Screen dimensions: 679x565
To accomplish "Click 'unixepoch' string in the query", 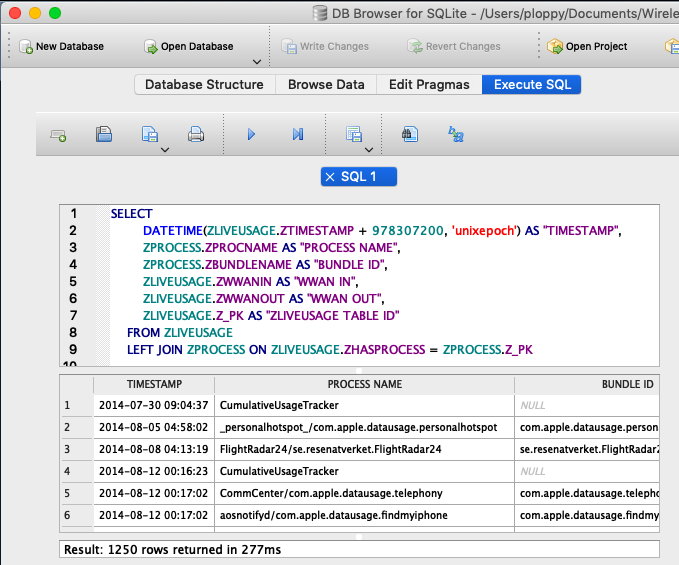I will [484, 231].
